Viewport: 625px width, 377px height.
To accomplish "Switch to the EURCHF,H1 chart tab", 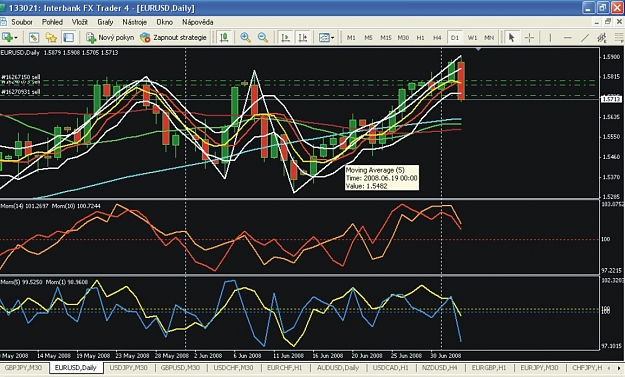I will [284, 368].
